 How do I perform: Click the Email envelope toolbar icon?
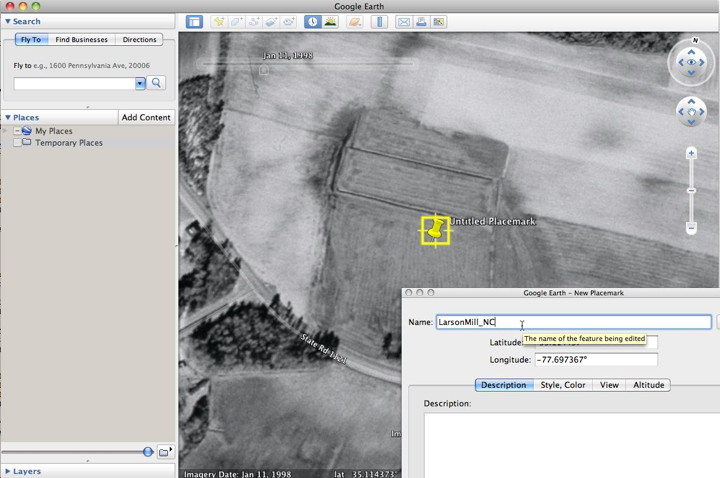[403, 21]
